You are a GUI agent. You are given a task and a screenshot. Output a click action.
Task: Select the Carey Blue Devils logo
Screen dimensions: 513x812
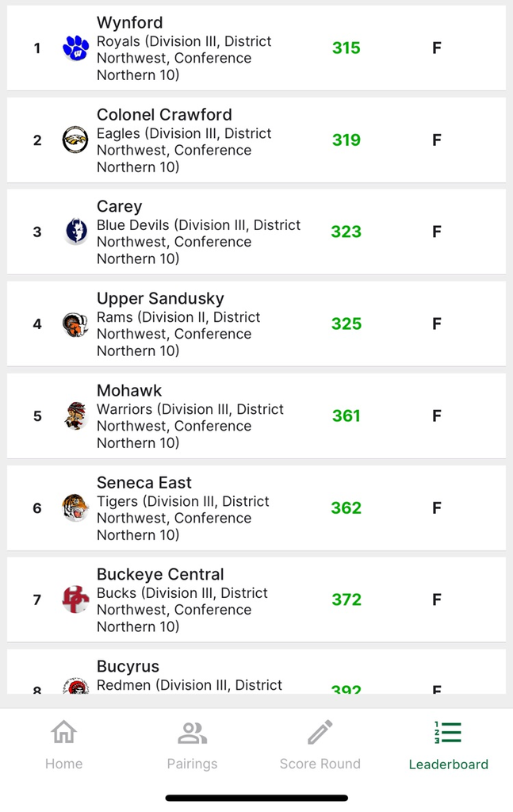[75, 232]
